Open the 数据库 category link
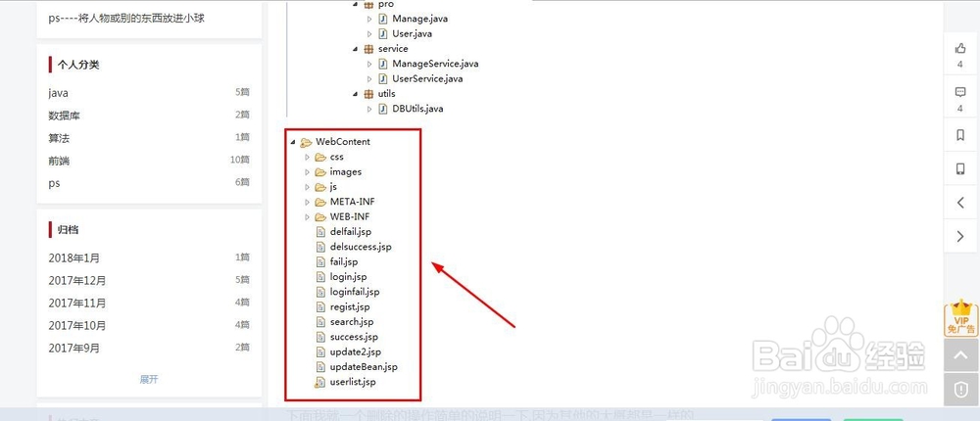This screenshot has height=421, width=980. pyautogui.click(x=65, y=116)
